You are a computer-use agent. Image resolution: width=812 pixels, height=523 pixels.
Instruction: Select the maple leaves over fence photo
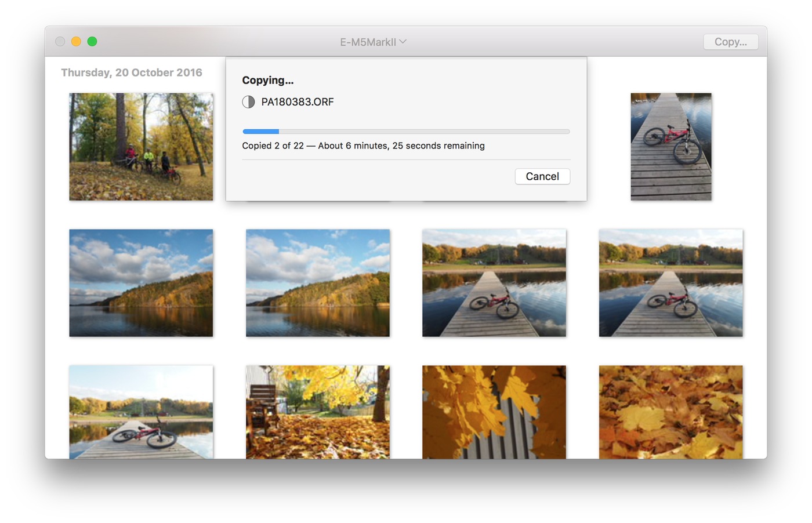click(x=494, y=412)
